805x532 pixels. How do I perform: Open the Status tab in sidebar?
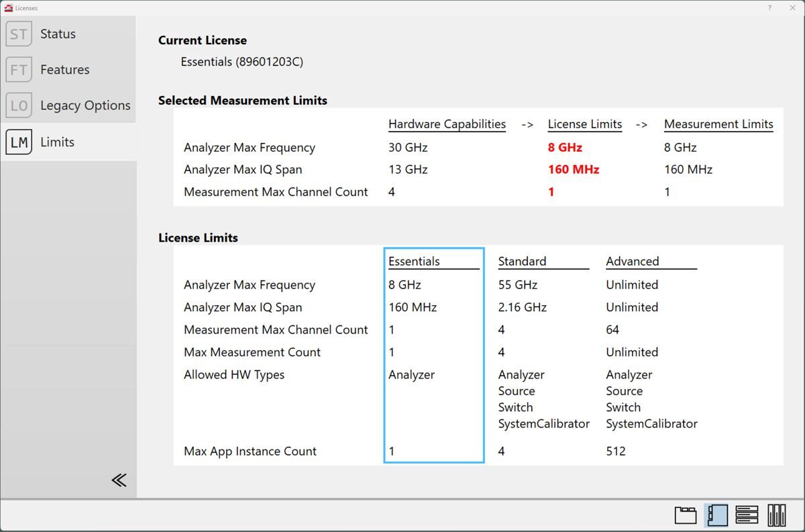68,34
